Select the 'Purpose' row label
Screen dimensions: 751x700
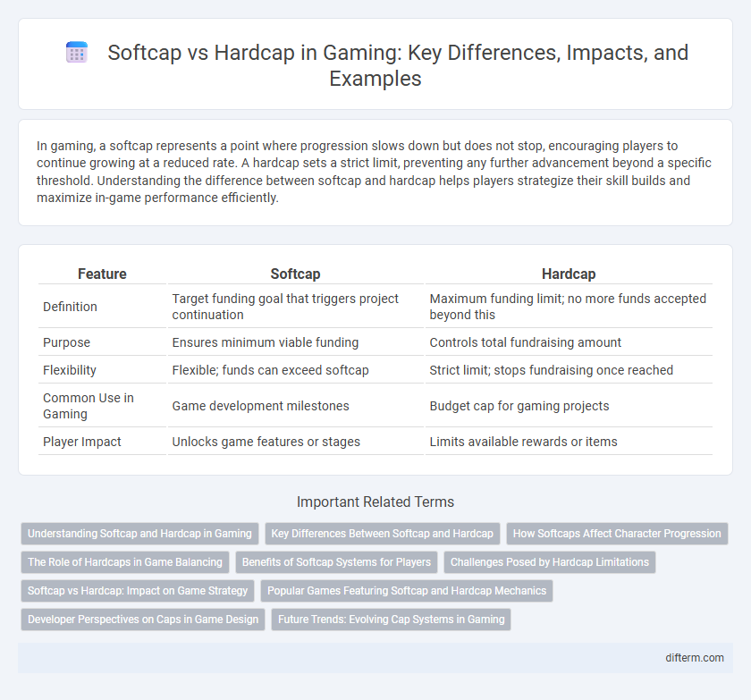[x=66, y=342]
